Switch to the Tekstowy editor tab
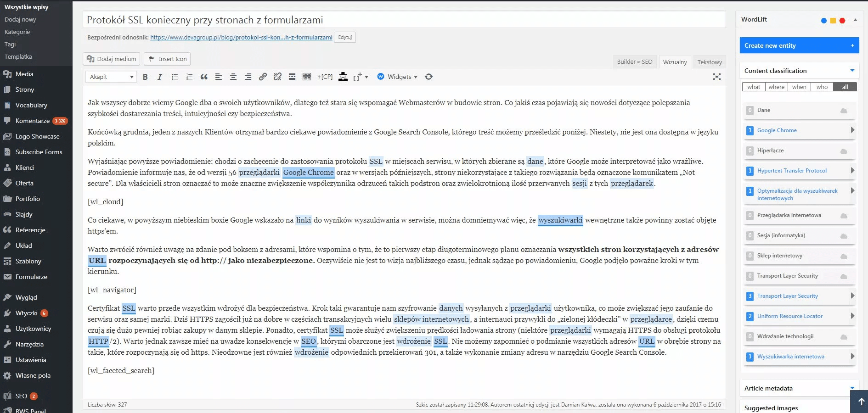The image size is (868, 413). [x=709, y=62]
